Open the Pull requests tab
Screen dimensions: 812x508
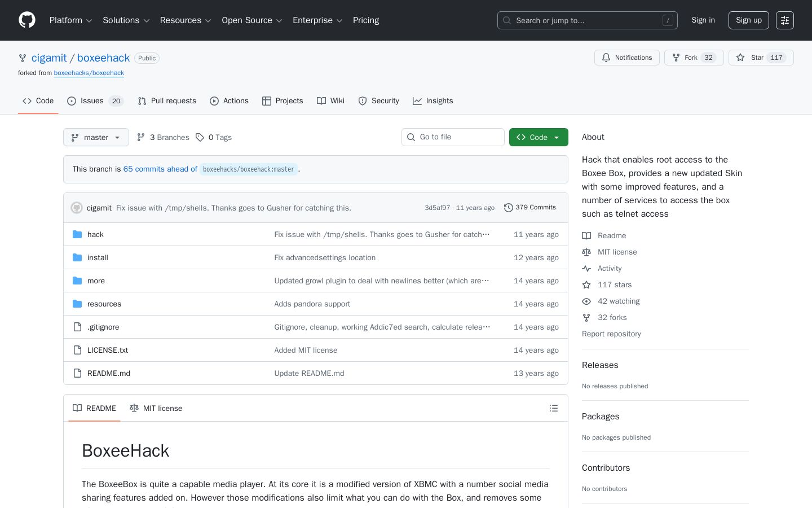tap(167, 101)
